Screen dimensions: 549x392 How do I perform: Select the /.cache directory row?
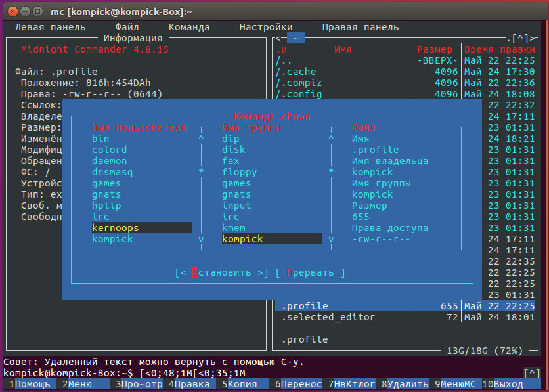click(405, 72)
